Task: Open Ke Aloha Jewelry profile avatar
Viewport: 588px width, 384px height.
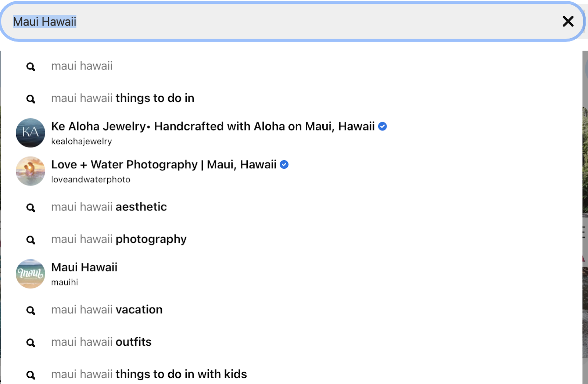Action: (31, 133)
